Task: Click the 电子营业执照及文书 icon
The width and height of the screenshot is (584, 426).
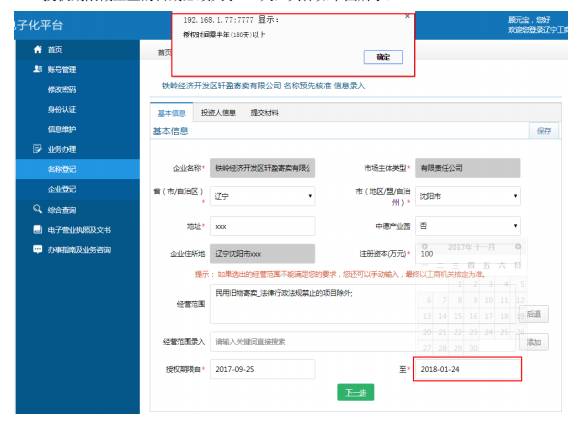Action: [x=38, y=229]
